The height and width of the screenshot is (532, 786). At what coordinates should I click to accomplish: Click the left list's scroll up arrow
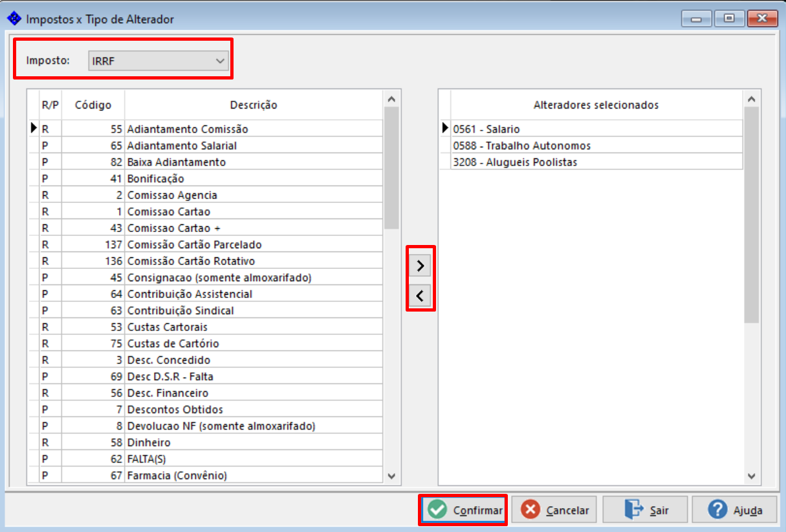tap(391, 99)
